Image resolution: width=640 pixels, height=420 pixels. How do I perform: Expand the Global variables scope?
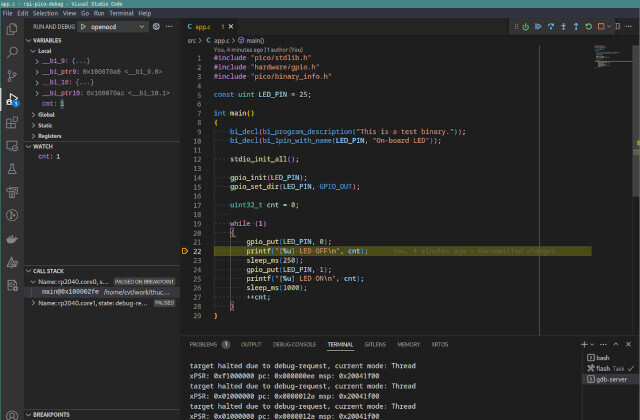point(33,115)
